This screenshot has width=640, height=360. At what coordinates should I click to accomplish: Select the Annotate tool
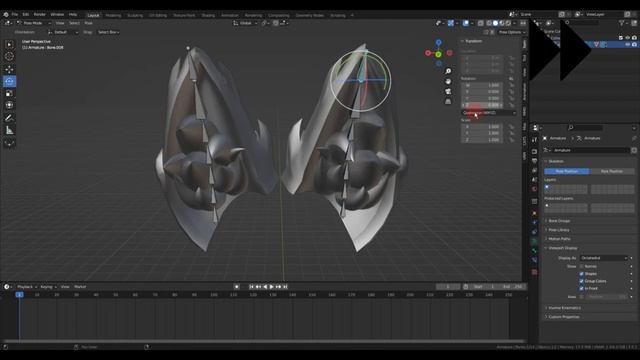(x=9, y=118)
